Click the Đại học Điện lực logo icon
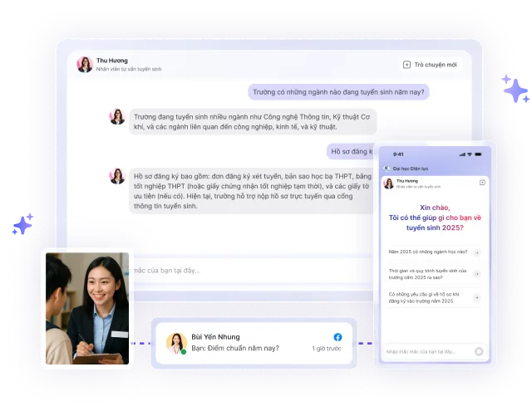532x411 pixels. [x=387, y=169]
